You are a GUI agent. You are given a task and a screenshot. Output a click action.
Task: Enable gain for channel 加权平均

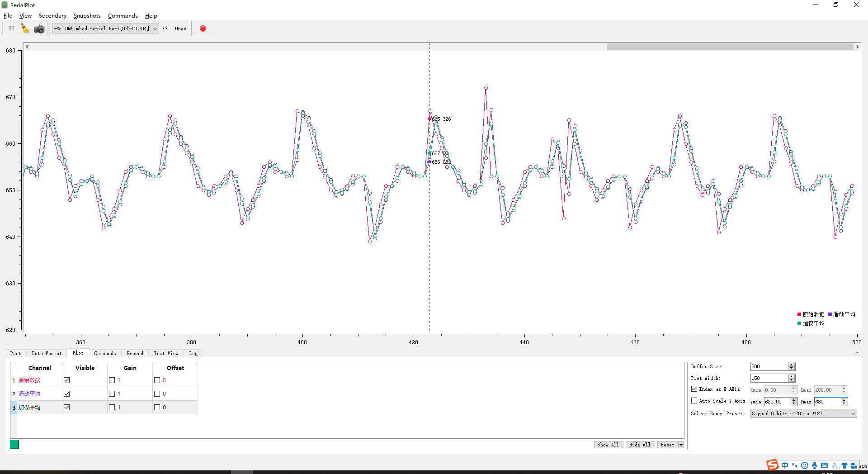(x=112, y=408)
